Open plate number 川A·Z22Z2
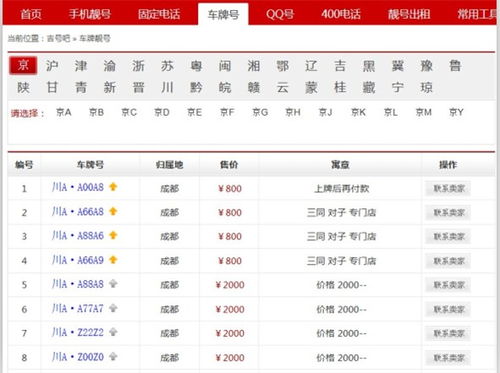Viewport: 500px width, 373px height. 78,332
